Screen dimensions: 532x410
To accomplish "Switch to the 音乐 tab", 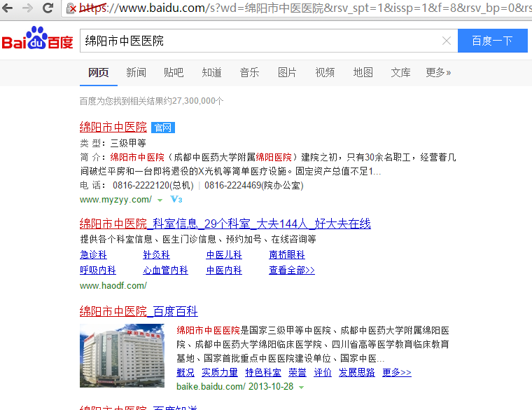I will pyautogui.click(x=249, y=72).
